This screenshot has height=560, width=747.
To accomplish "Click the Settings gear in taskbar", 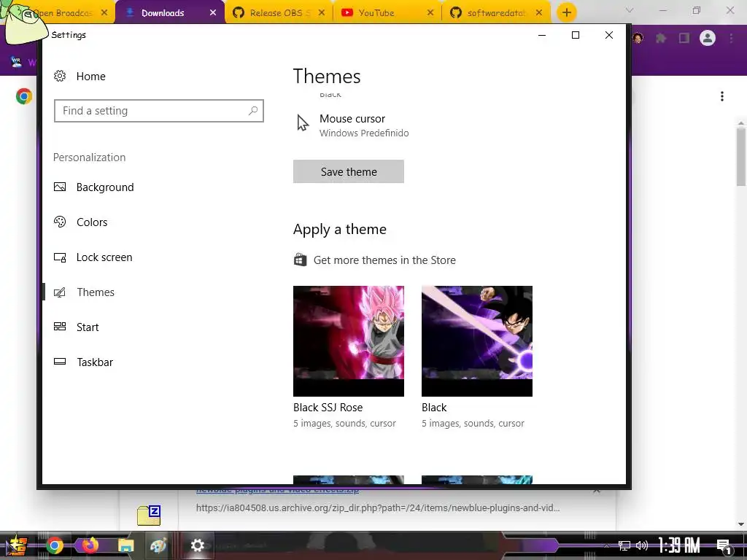I will tap(198, 545).
